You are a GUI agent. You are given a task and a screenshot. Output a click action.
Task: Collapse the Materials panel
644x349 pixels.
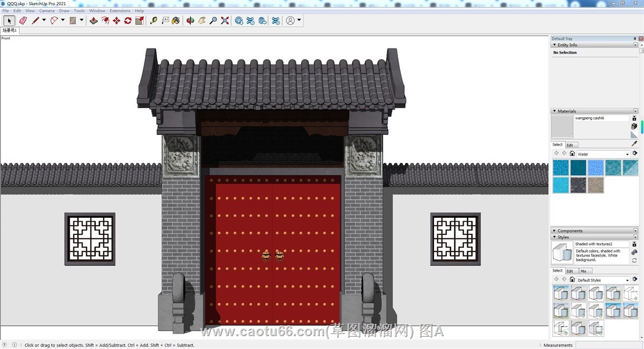coord(554,111)
